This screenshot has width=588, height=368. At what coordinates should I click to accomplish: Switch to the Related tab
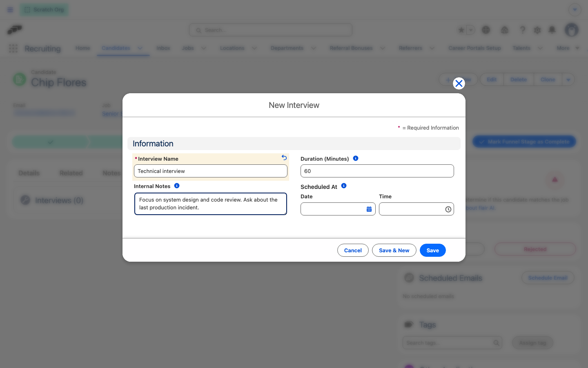(x=71, y=173)
